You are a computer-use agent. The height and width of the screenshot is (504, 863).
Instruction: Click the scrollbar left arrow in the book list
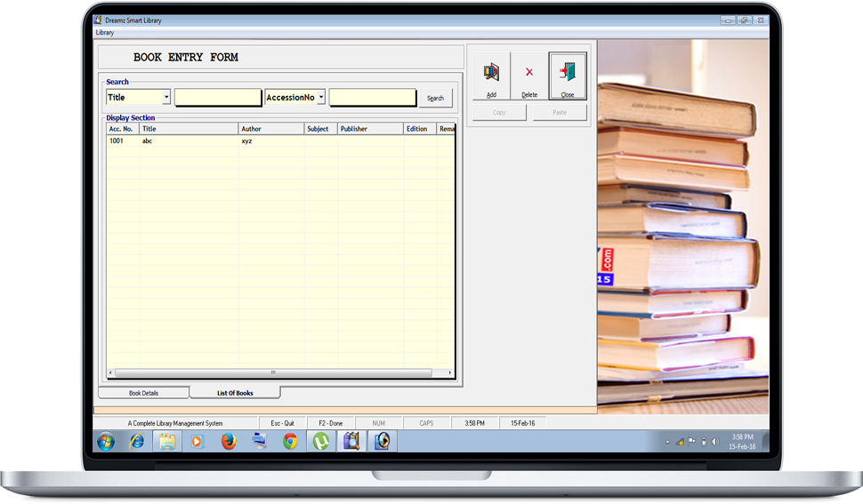pos(110,372)
